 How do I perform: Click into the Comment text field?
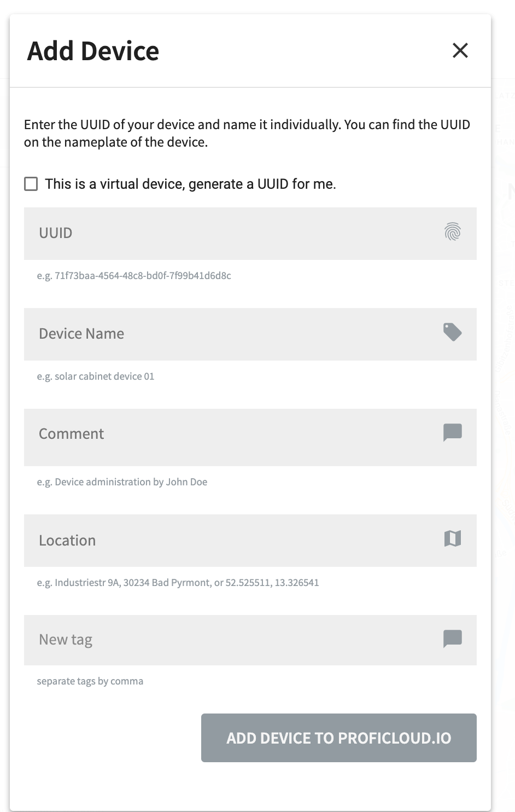[x=250, y=437]
